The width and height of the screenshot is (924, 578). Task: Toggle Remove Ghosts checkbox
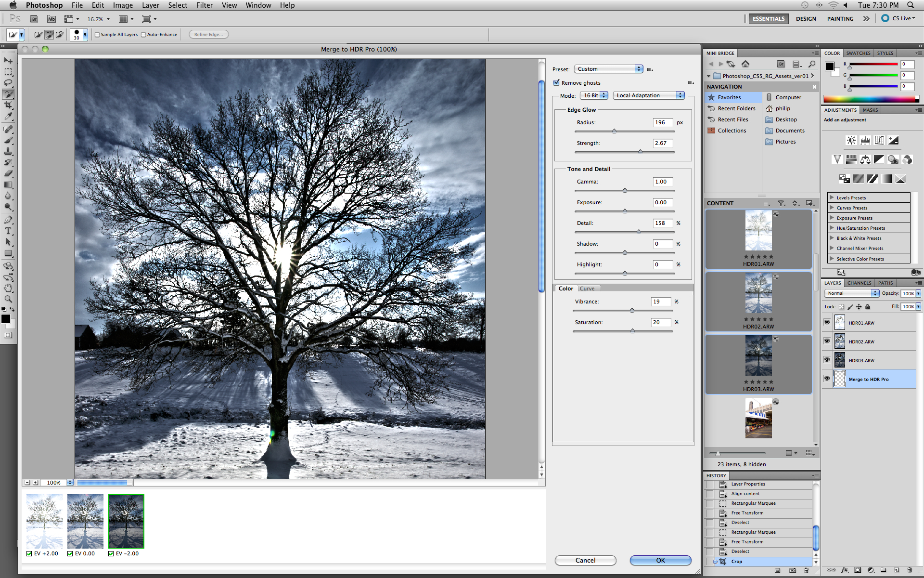click(557, 82)
